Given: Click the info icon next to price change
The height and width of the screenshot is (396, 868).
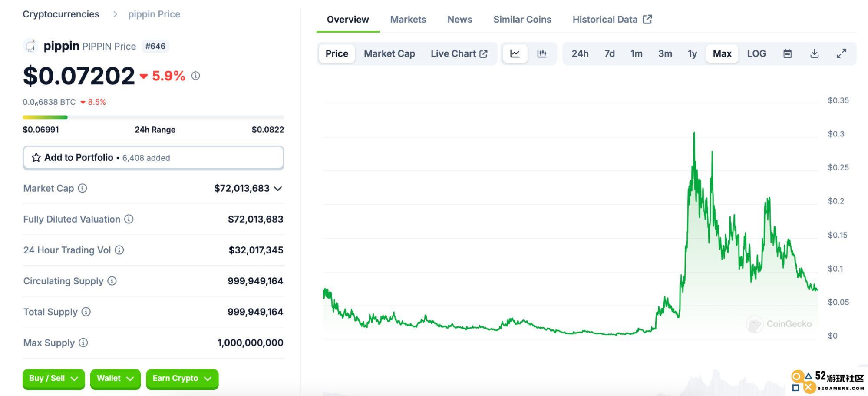Looking at the screenshot, I should coord(196,76).
